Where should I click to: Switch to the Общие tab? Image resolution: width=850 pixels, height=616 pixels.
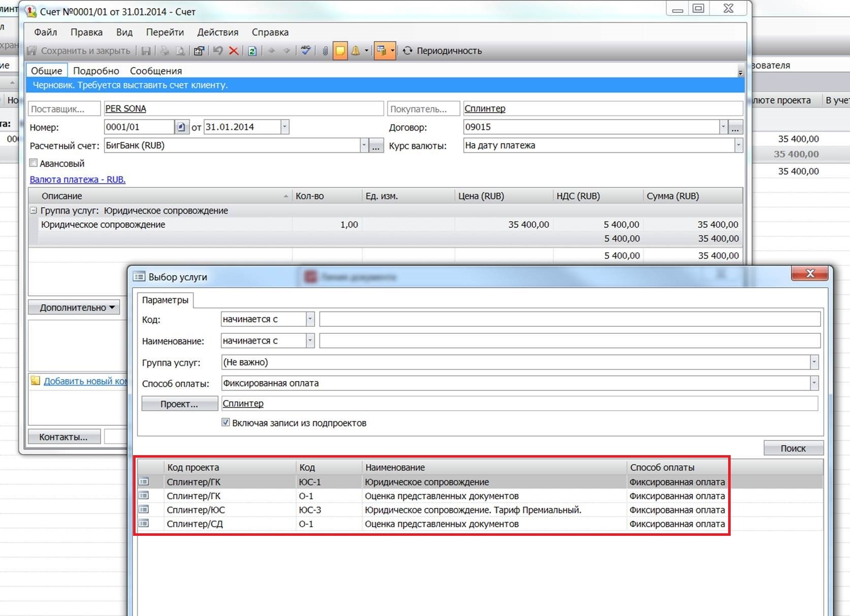point(47,71)
